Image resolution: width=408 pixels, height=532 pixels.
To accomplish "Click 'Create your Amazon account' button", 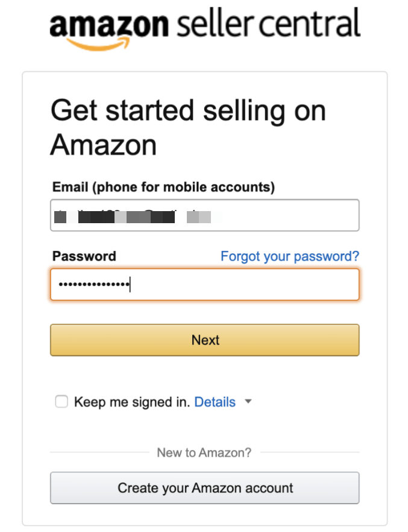I will (205, 488).
